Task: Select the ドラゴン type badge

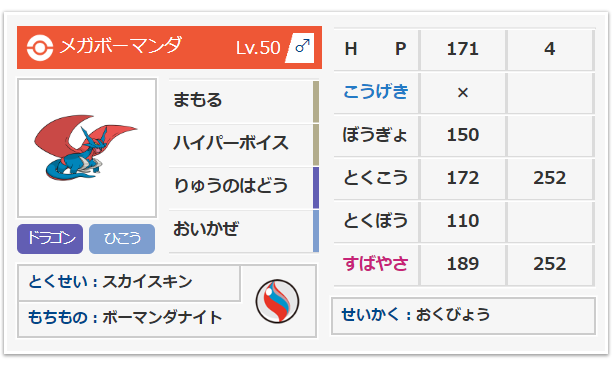Action: pyautogui.click(x=50, y=239)
